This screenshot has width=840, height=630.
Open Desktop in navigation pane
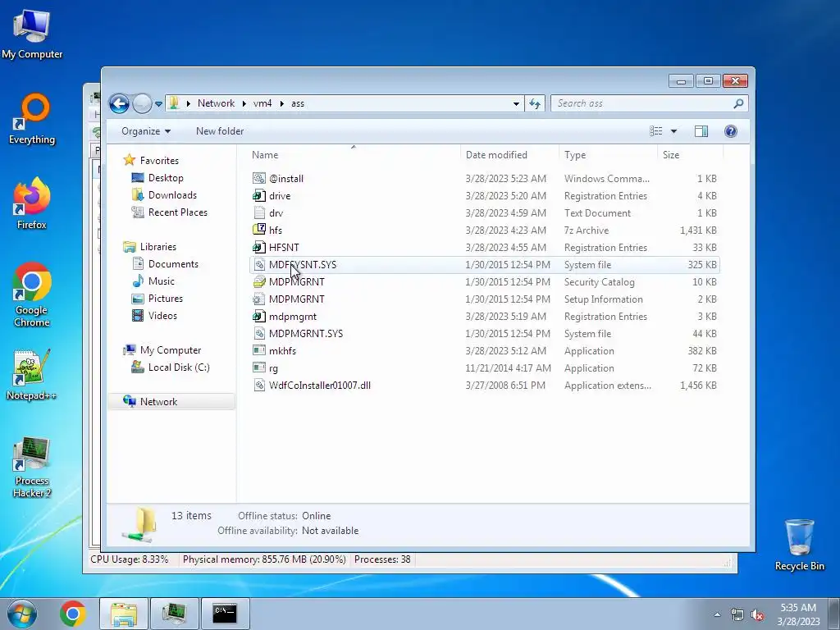pos(166,178)
